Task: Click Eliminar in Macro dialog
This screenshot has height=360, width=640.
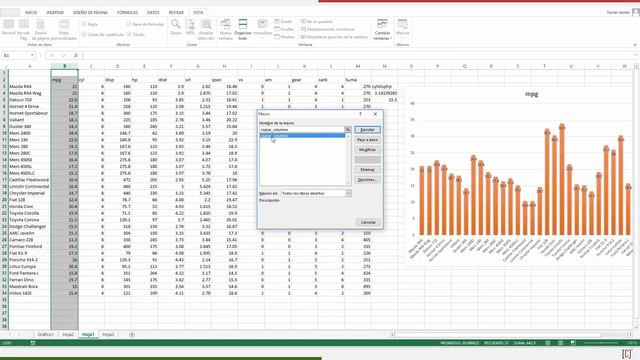Action: click(x=367, y=170)
